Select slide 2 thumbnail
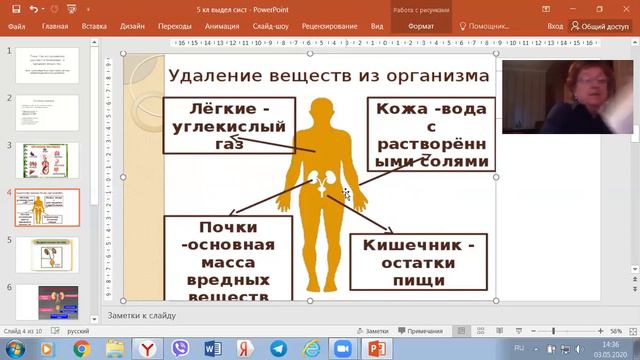The height and width of the screenshot is (360, 640). pyautogui.click(x=47, y=113)
